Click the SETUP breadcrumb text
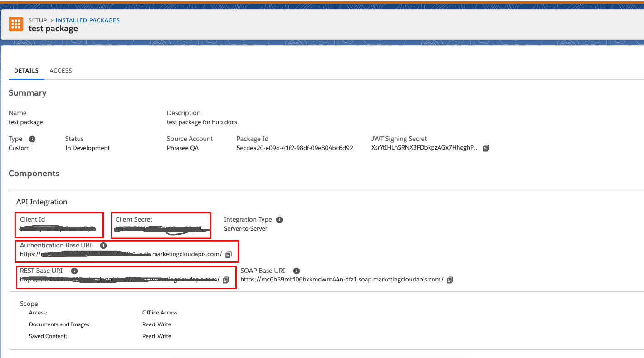This screenshot has width=644, height=358. point(38,20)
